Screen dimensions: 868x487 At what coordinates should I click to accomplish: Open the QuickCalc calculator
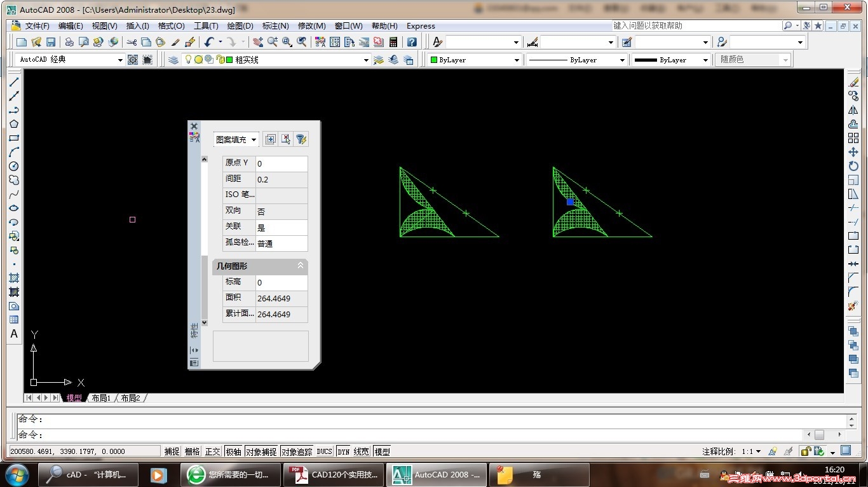tap(393, 42)
